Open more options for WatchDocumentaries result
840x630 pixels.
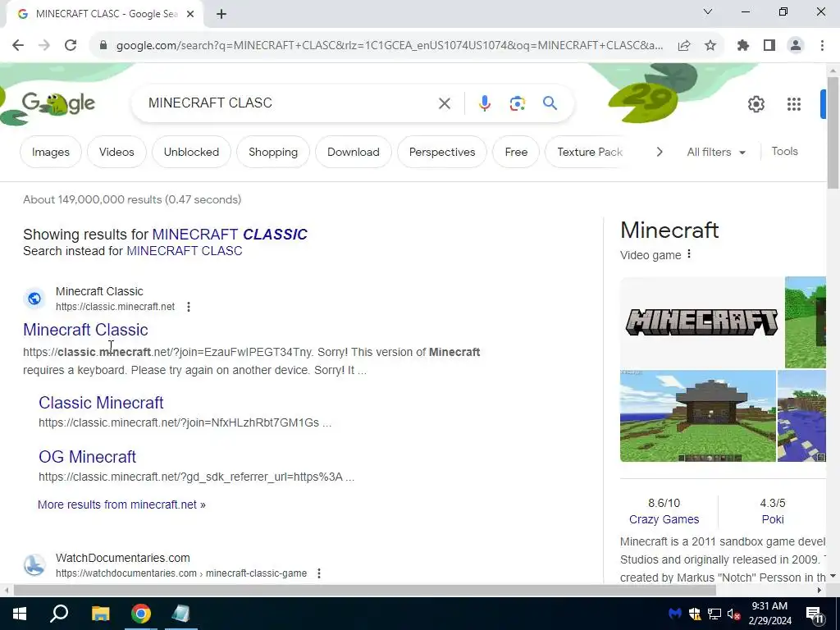coord(319,573)
